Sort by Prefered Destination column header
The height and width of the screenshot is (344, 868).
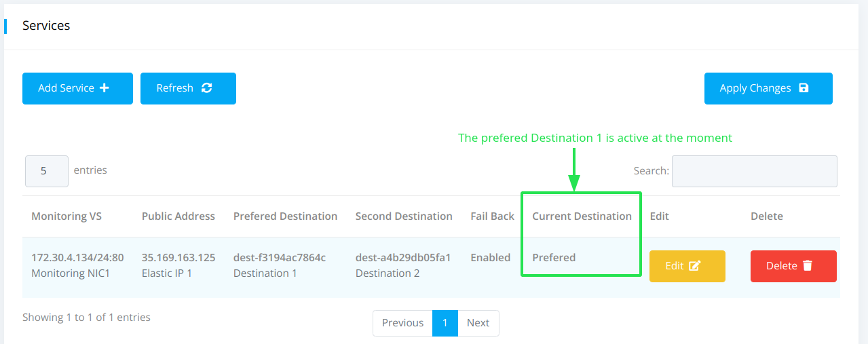(285, 216)
